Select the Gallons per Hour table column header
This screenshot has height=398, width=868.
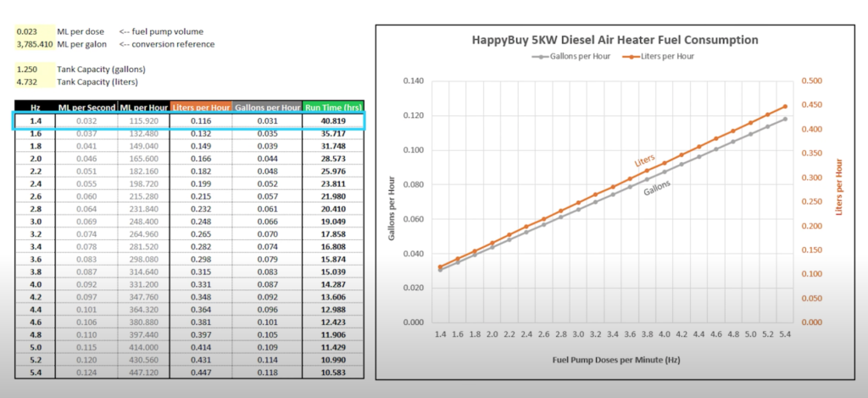(x=267, y=108)
